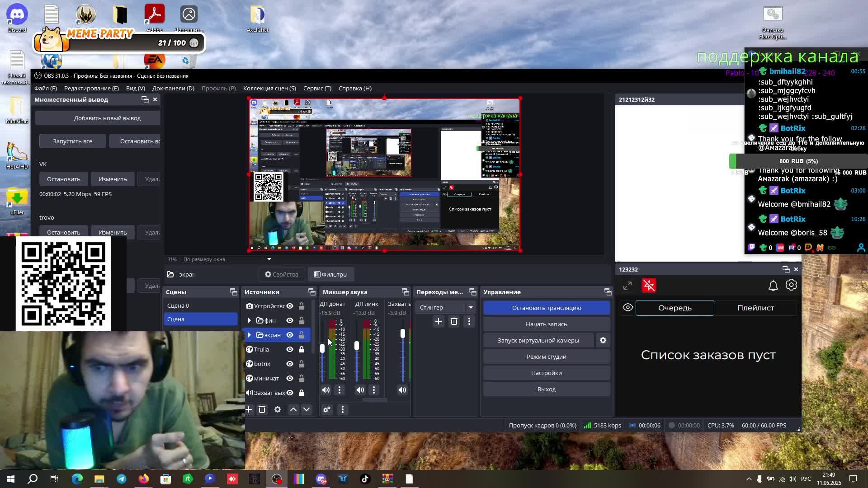Expand the фин group in sources
868x488 pixels.
click(x=249, y=320)
